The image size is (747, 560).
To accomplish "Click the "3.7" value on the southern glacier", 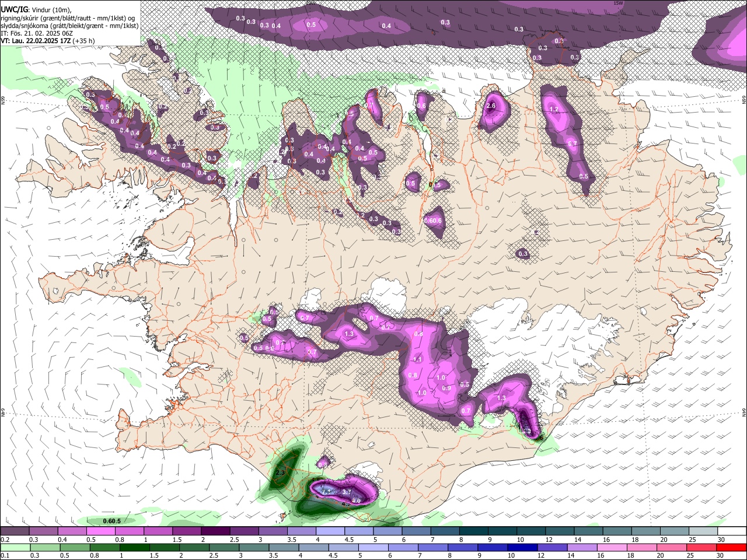I will tap(346, 492).
